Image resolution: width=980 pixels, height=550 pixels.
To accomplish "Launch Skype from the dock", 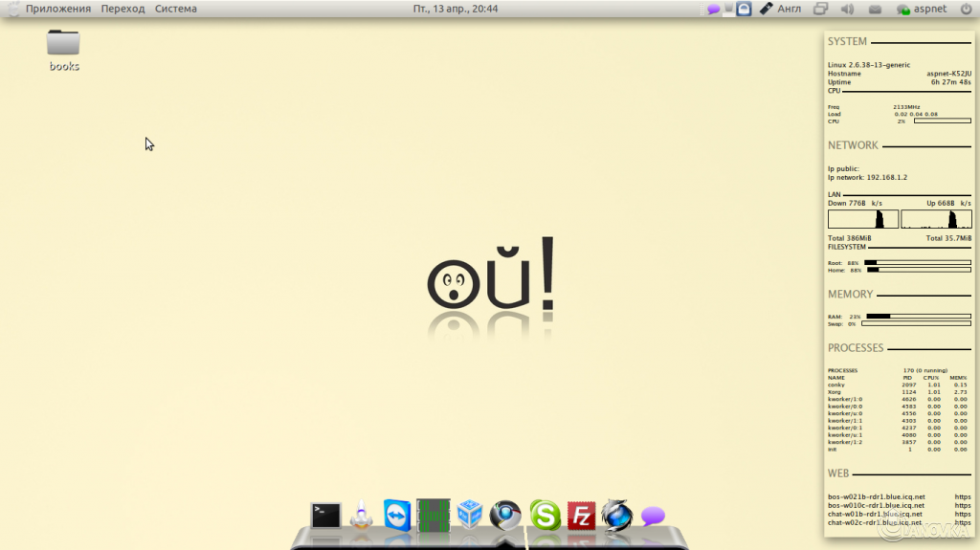I will [x=545, y=516].
